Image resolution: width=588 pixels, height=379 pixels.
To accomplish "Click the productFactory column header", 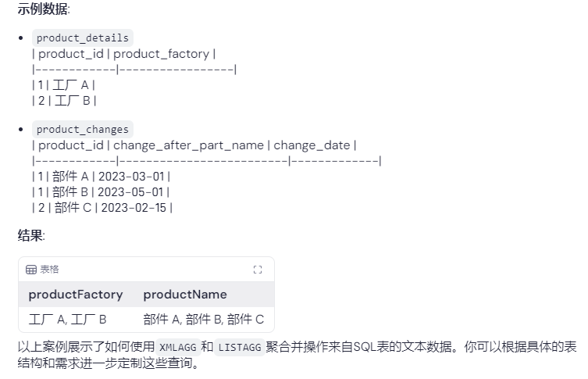I will [76, 295].
